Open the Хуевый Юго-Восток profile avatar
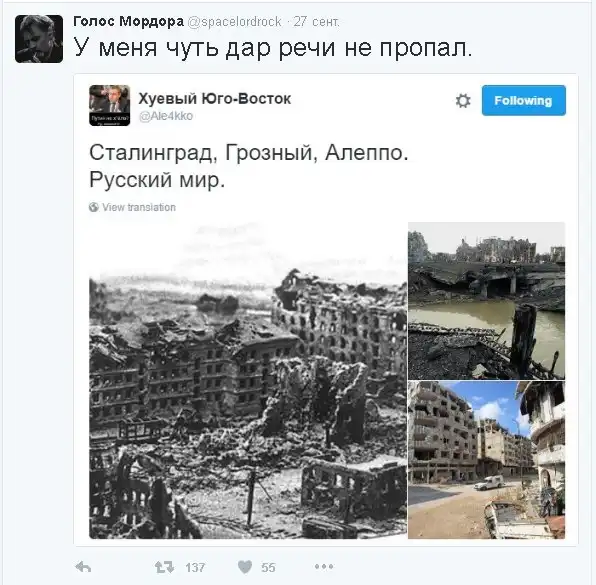 tap(109, 105)
